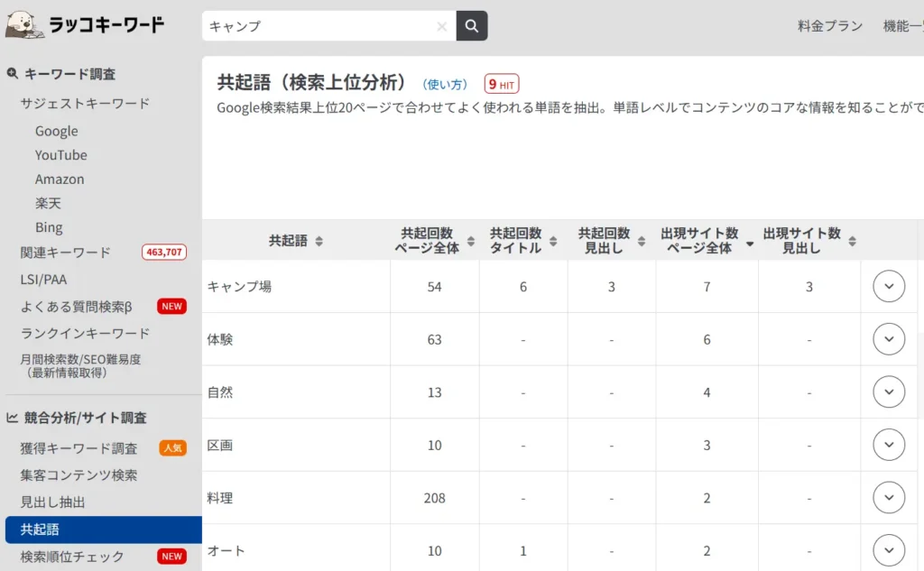Expand the 料理 row chevron

tap(889, 498)
